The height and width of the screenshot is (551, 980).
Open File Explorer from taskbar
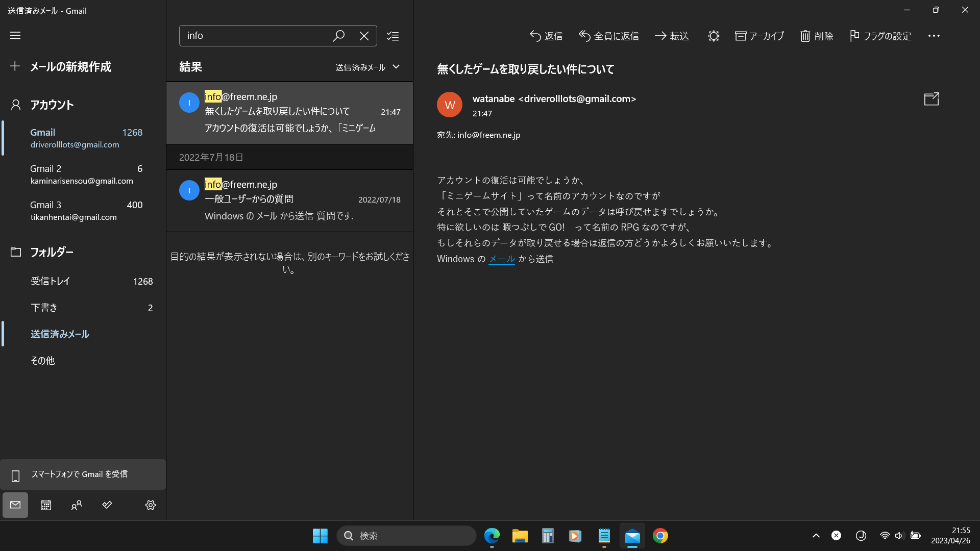(x=520, y=536)
